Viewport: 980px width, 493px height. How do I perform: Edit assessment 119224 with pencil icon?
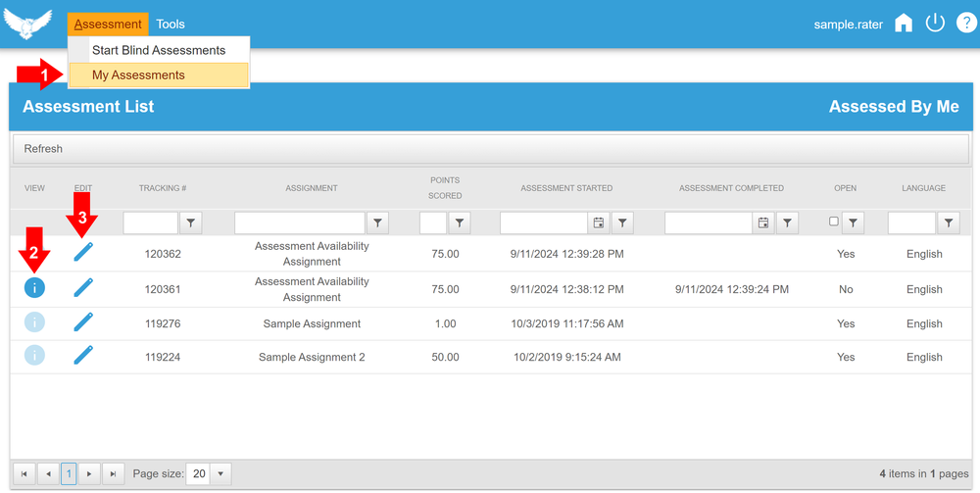tap(83, 355)
